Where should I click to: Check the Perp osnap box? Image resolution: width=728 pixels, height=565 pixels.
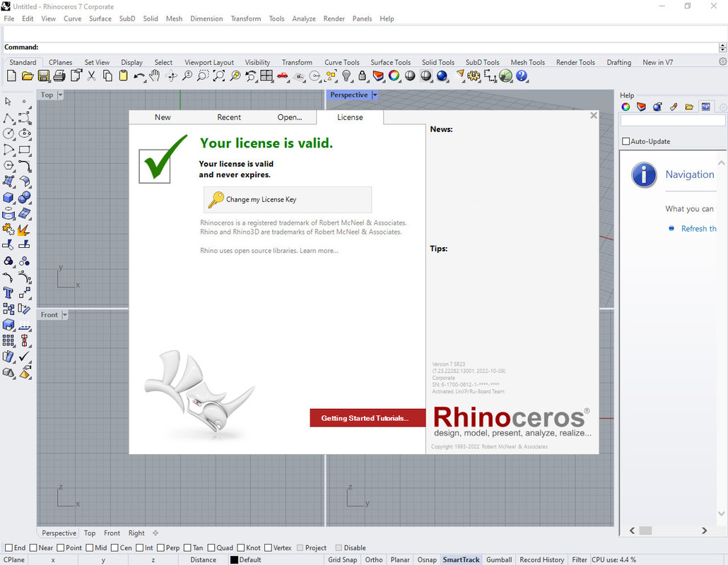[160, 548]
